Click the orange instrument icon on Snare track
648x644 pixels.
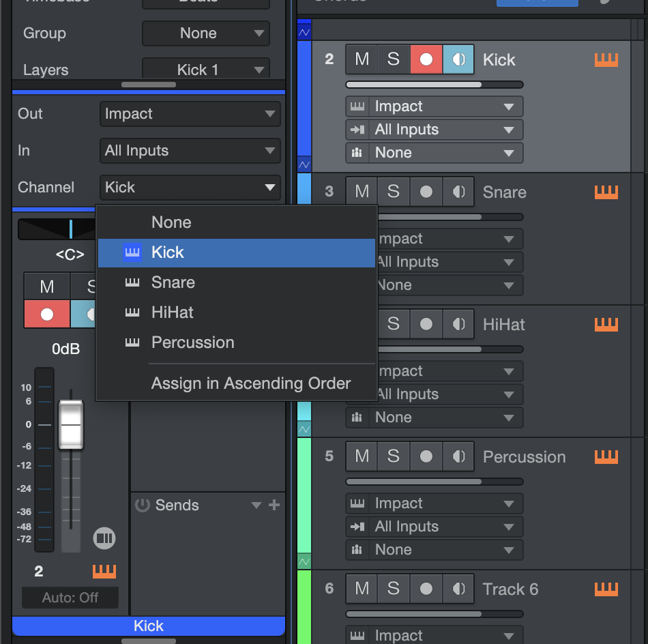click(606, 192)
